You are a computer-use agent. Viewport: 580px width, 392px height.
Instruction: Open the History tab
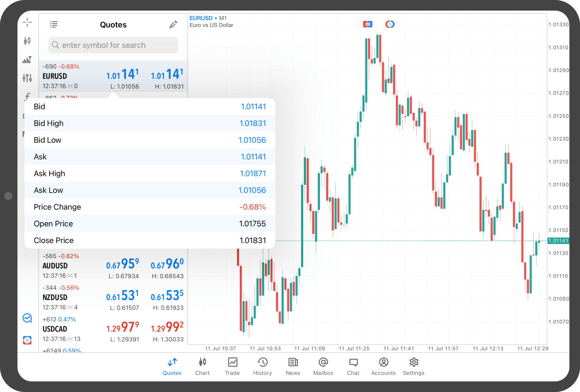pos(262,366)
